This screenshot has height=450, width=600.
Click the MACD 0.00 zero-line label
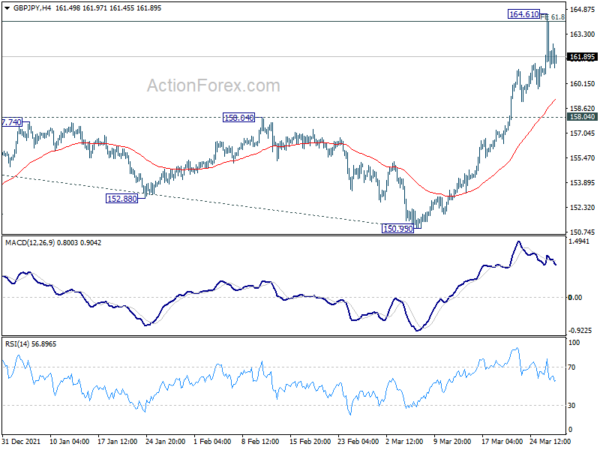[x=575, y=297]
